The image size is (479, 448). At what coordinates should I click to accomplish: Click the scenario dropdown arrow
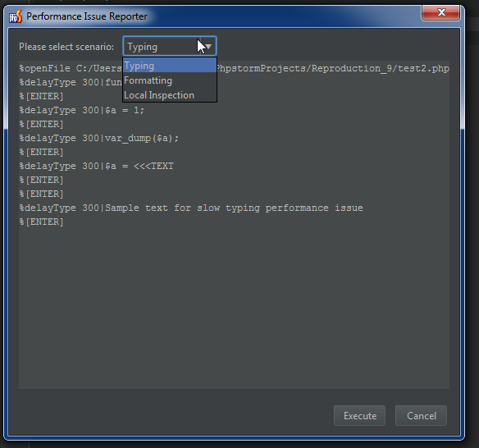(x=208, y=47)
